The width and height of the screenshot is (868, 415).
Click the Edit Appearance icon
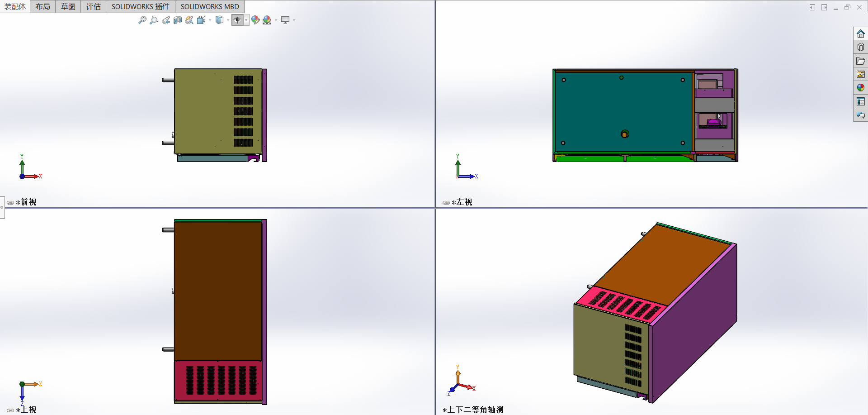point(255,20)
